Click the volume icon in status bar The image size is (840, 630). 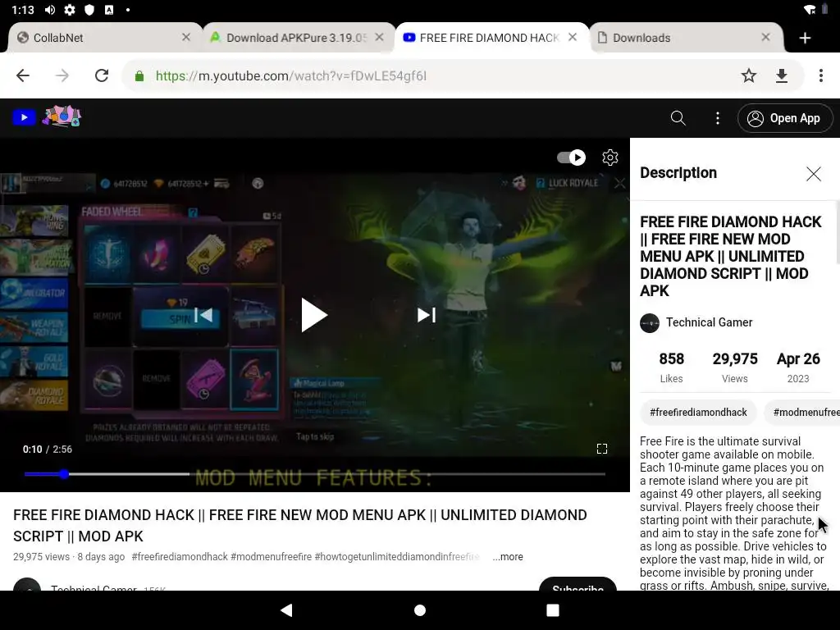click(x=50, y=10)
